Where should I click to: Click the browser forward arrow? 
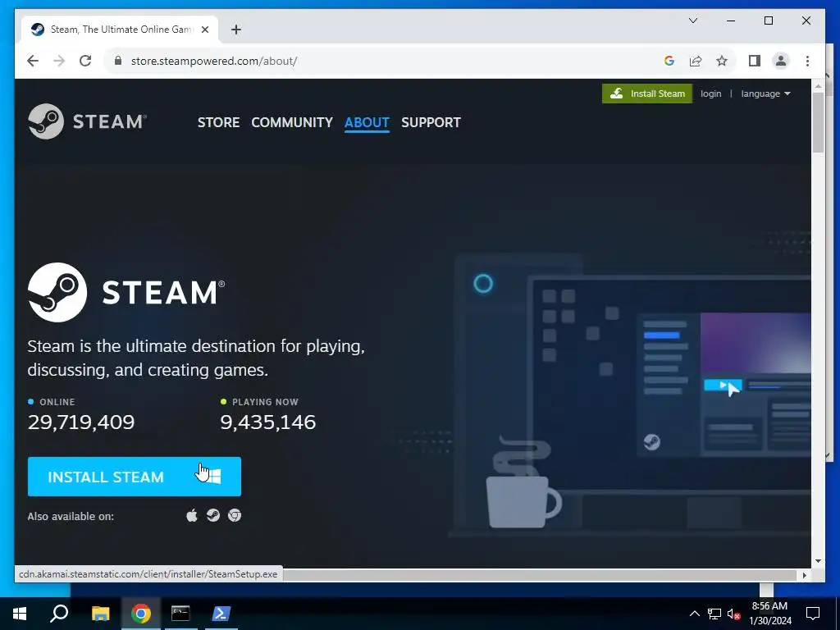(59, 61)
